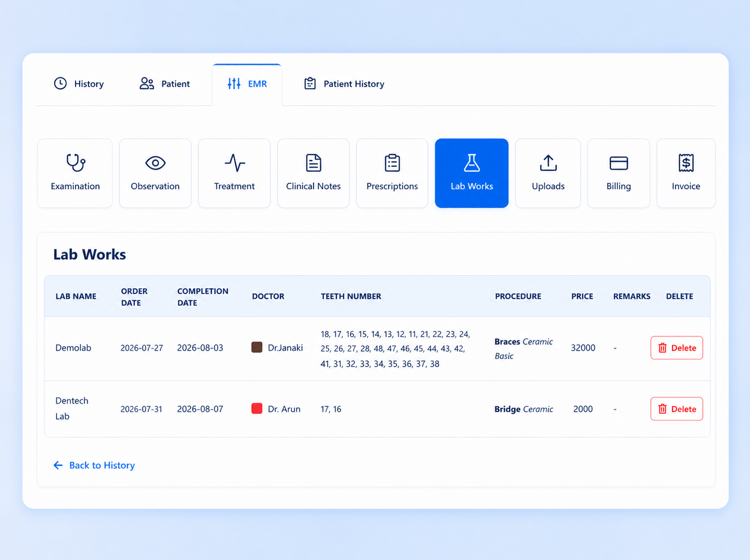
Task: Click the Invoice receipt icon
Action: pos(686,163)
